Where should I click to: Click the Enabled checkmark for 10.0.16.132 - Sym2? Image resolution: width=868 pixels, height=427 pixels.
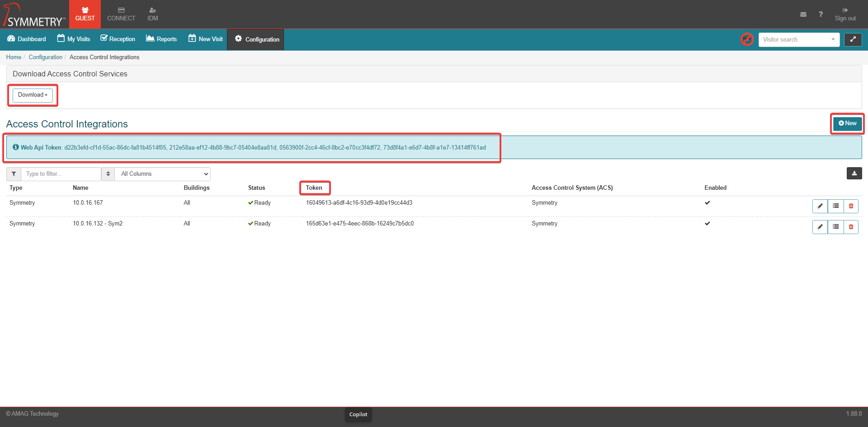(708, 223)
